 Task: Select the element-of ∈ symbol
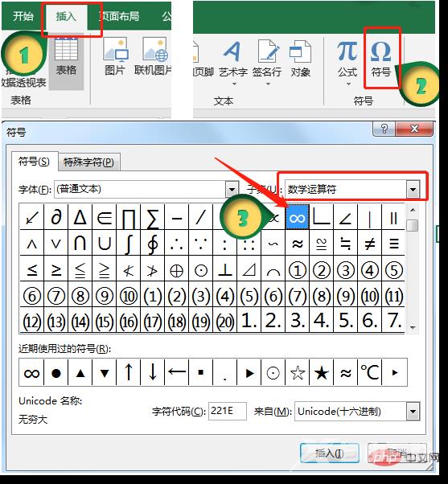pyautogui.click(x=105, y=218)
